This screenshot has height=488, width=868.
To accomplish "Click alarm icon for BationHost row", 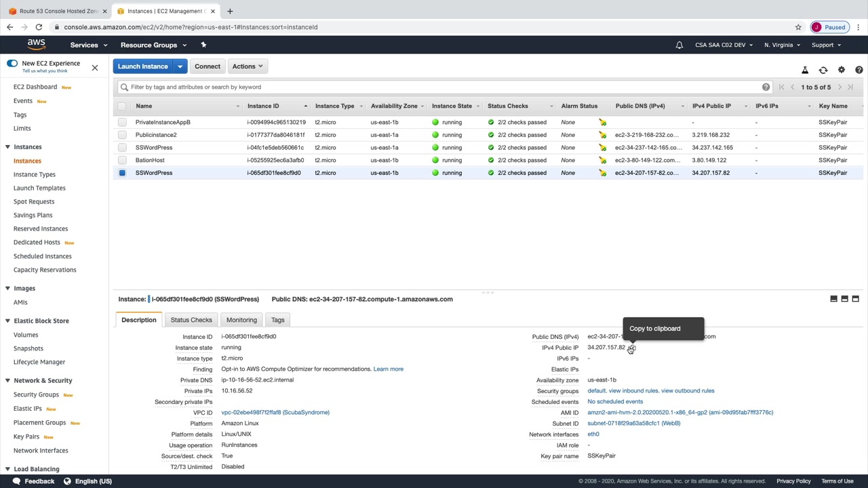I will click(602, 161).
